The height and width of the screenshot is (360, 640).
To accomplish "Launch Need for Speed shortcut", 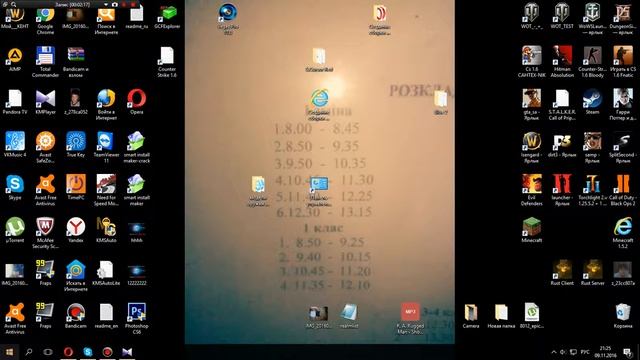I will point(106,190).
